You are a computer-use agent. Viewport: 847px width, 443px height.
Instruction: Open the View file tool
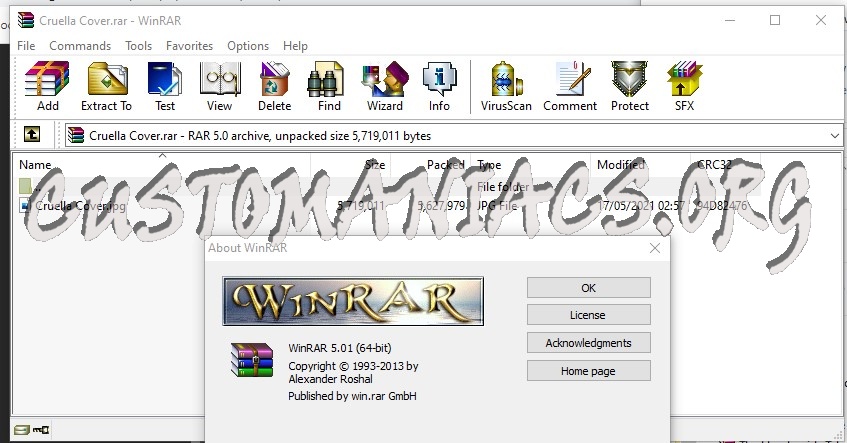[x=219, y=86]
